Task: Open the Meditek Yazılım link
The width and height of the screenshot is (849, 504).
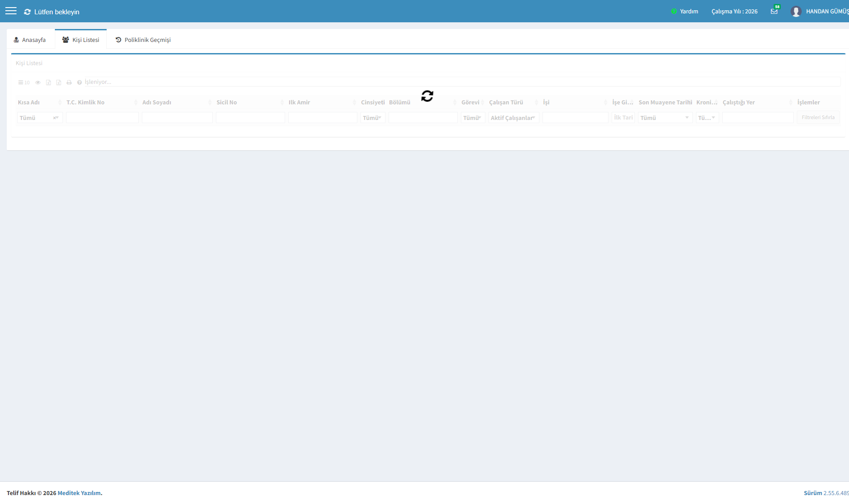Action: (x=79, y=493)
